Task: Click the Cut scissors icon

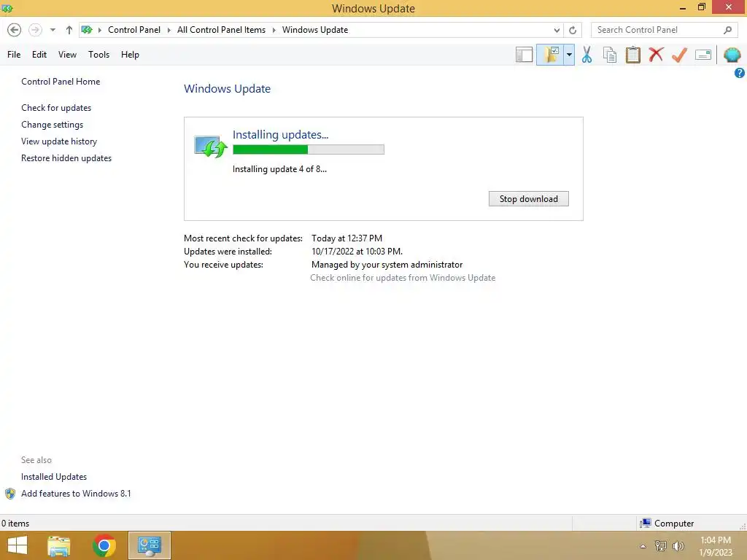Action: pyautogui.click(x=587, y=55)
